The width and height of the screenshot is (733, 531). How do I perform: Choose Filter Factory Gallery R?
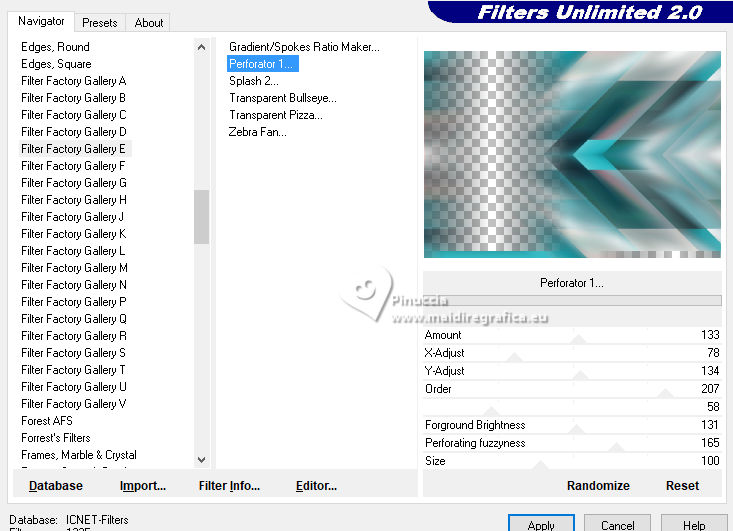[x=73, y=336]
